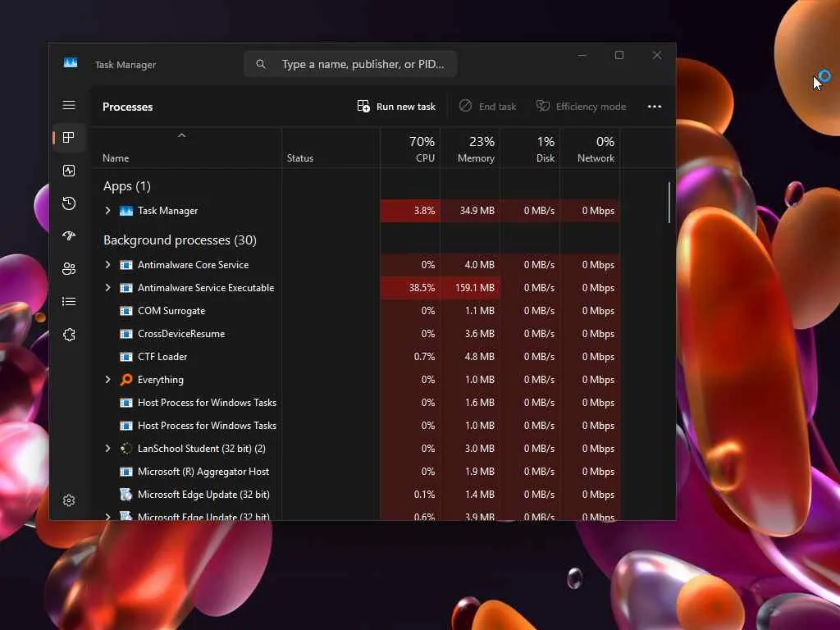
Task: Open the Services sidebar icon
Action: tap(69, 335)
